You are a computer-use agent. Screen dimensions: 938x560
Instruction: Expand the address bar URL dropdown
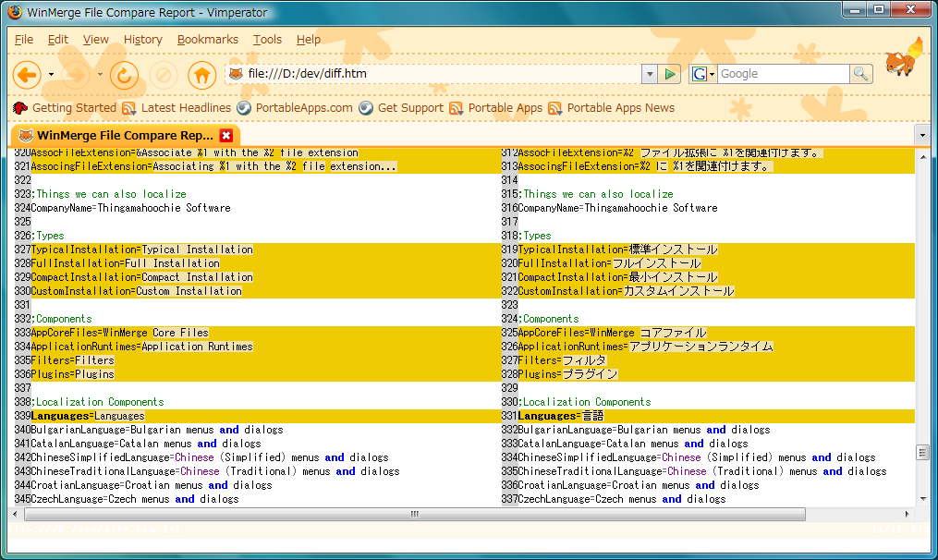(x=650, y=74)
